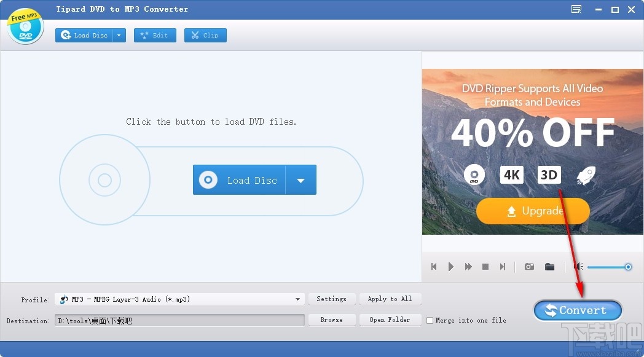Open the Profile format dropdown
Image resolution: width=644 pixels, height=357 pixels.
coord(298,299)
